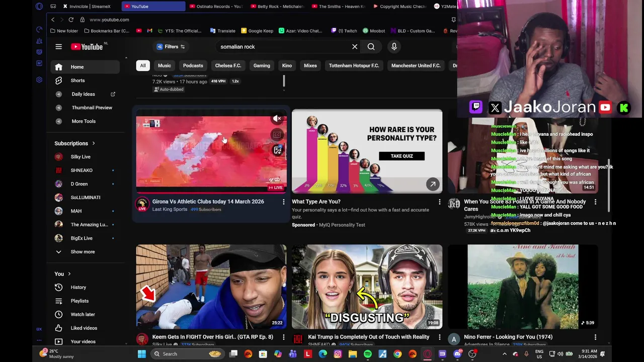Image resolution: width=644 pixels, height=362 pixels.
Task: Open Chrome from the Windows taskbar
Action: (x=397, y=354)
